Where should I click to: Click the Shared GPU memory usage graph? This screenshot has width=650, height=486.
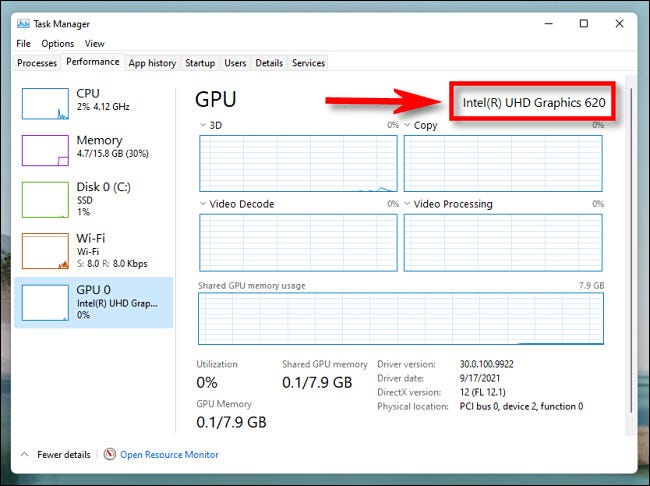401,318
